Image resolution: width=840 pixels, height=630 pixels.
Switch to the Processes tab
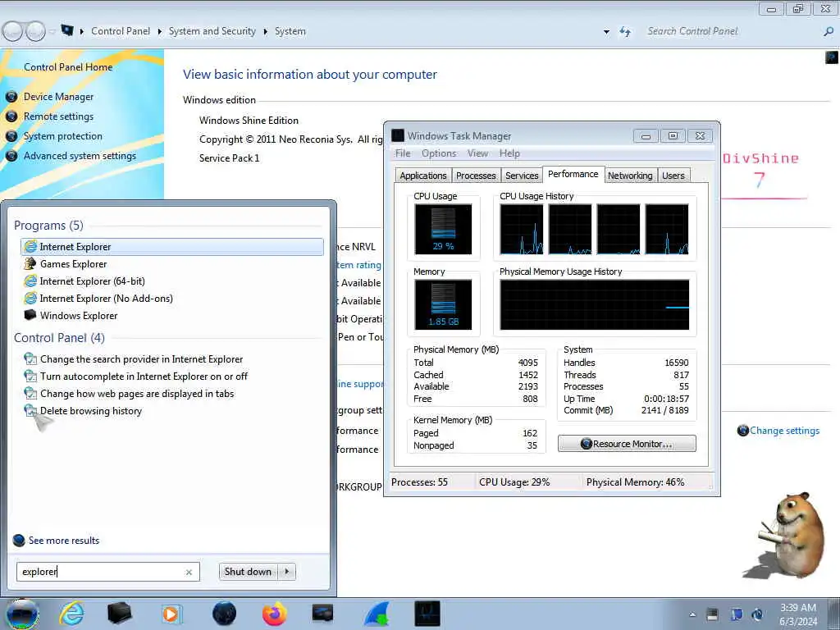[476, 176]
